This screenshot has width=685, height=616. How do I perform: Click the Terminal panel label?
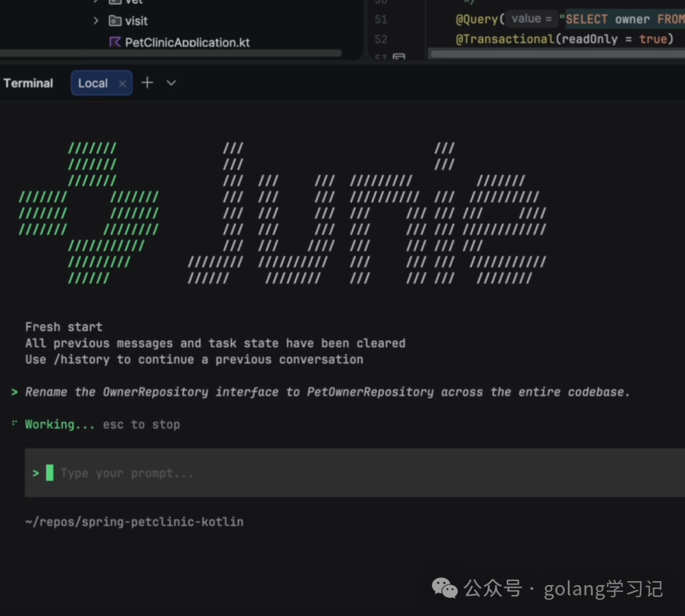(x=28, y=82)
